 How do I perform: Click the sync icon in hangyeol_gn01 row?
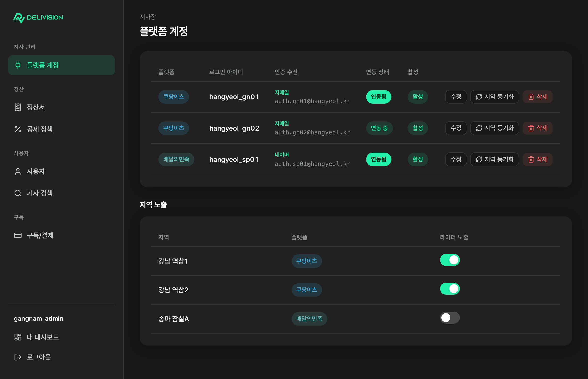pyautogui.click(x=479, y=97)
